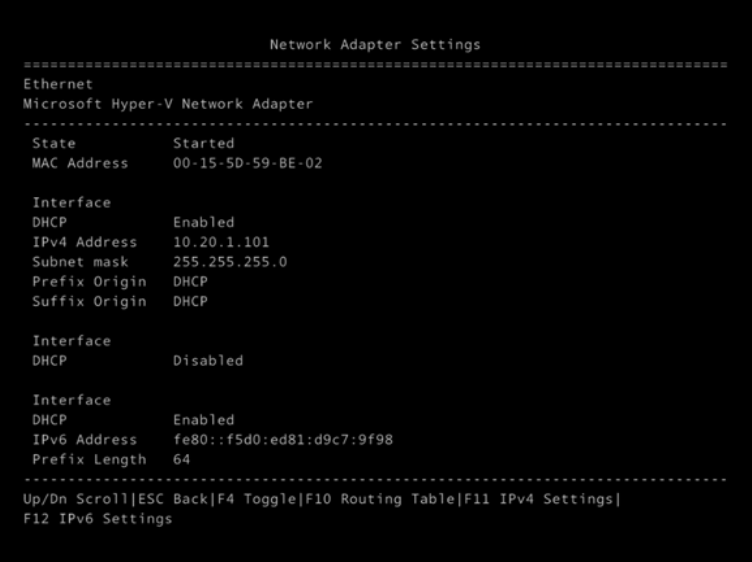Click the Suffix Origin DHCP value
This screenshot has height=562, width=752.
[x=190, y=301]
